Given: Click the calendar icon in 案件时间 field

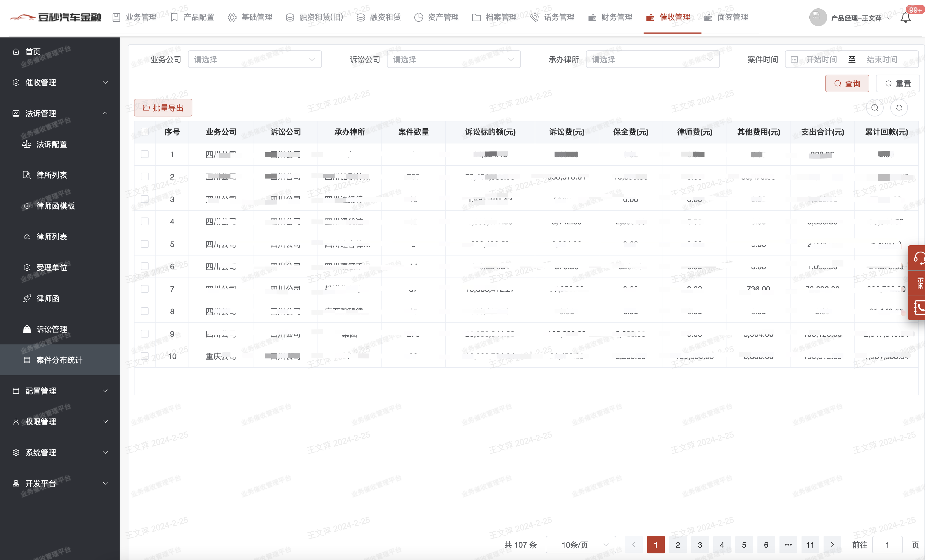Looking at the screenshot, I should (x=794, y=60).
